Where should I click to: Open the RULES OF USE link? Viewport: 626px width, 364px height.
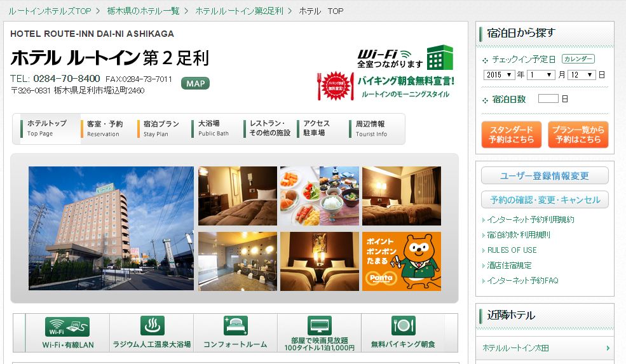pyautogui.click(x=512, y=250)
